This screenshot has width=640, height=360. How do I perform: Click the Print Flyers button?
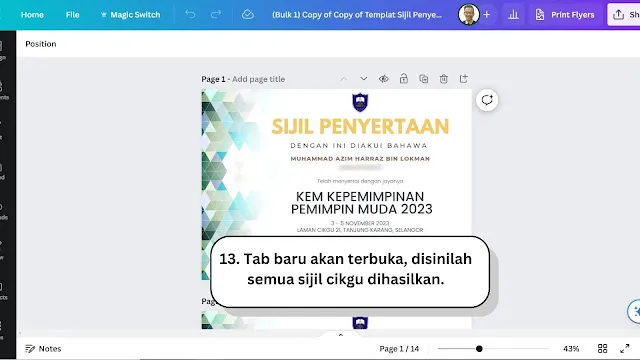pos(565,15)
